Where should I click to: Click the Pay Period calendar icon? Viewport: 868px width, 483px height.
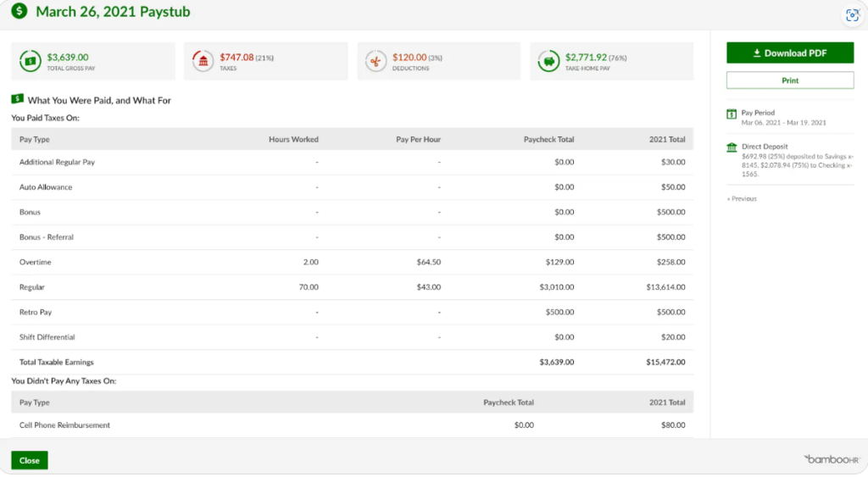point(732,114)
